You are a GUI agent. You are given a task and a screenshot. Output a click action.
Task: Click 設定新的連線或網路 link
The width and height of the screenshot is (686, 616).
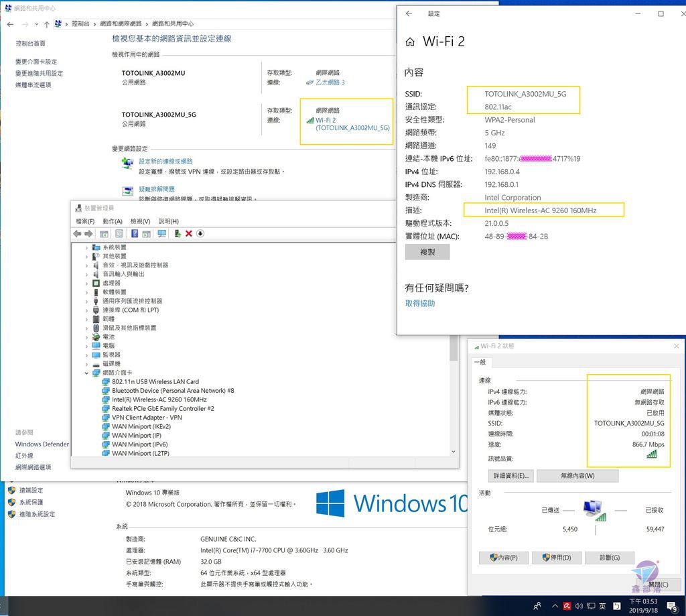click(165, 161)
